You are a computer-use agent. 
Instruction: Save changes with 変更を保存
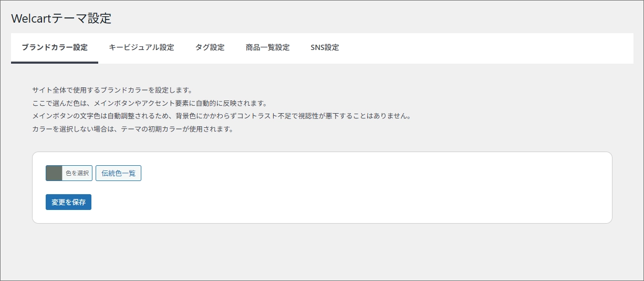coord(68,202)
